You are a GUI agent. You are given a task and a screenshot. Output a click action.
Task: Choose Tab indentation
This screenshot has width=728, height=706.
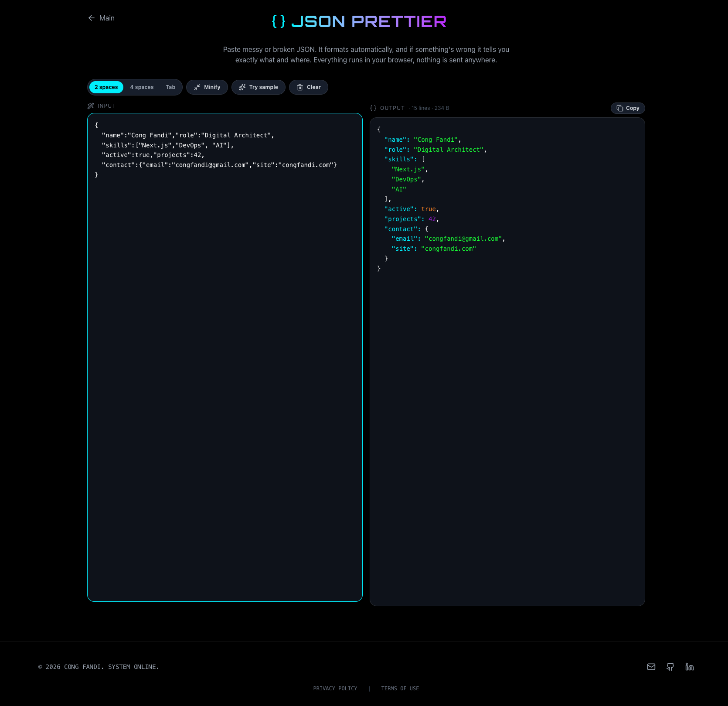pos(170,87)
